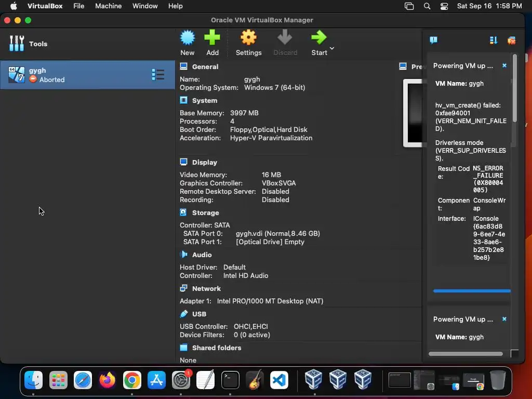
Task: Click the Intel PRO/1000 MT Desktop (NAT) adapter
Action: click(x=270, y=301)
